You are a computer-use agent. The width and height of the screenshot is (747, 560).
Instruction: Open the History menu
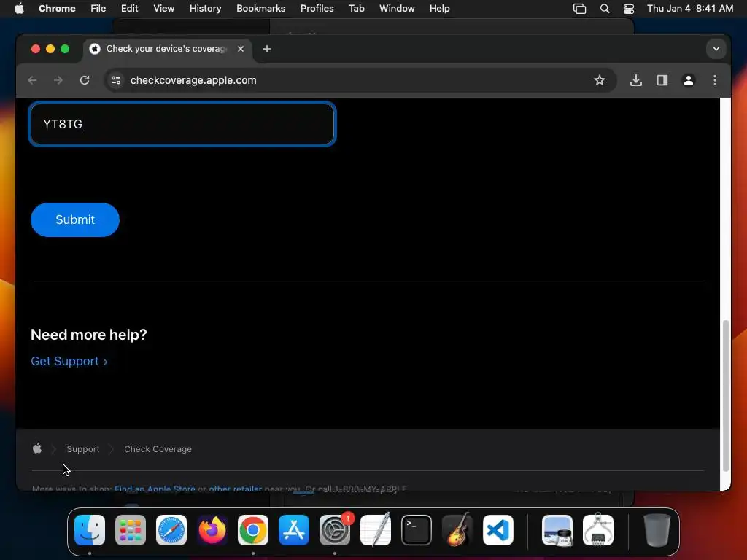pos(205,9)
